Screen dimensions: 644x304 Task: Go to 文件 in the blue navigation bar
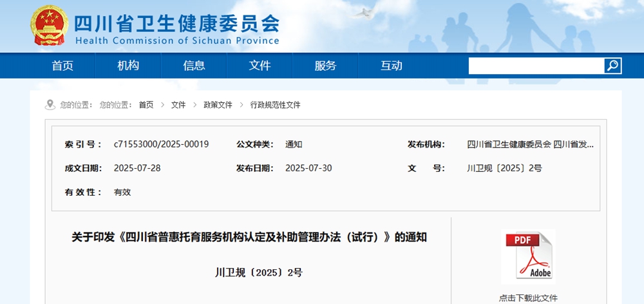[260, 66]
